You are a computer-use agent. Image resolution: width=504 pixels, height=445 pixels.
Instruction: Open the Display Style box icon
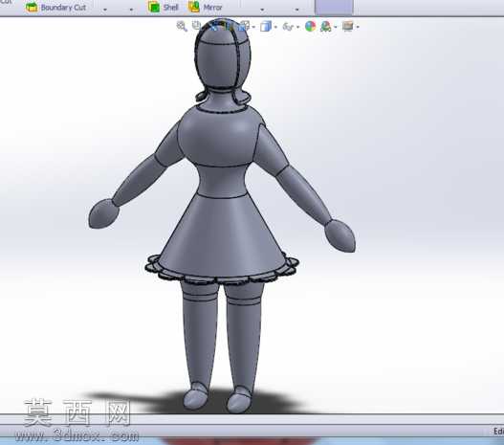tap(266, 27)
